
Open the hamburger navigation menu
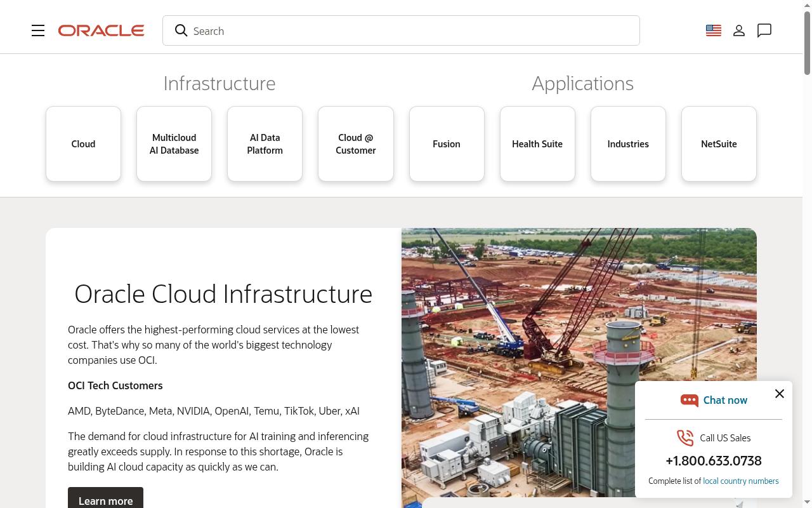tap(38, 30)
